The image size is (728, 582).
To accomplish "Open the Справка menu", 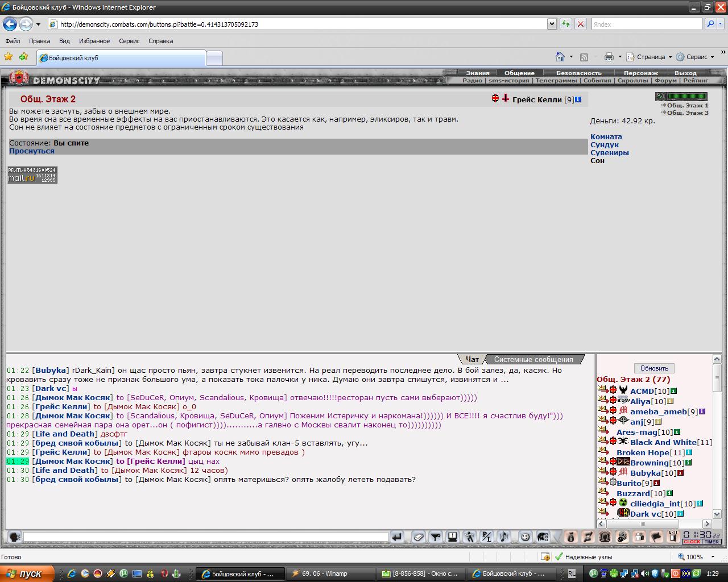I will [160, 41].
